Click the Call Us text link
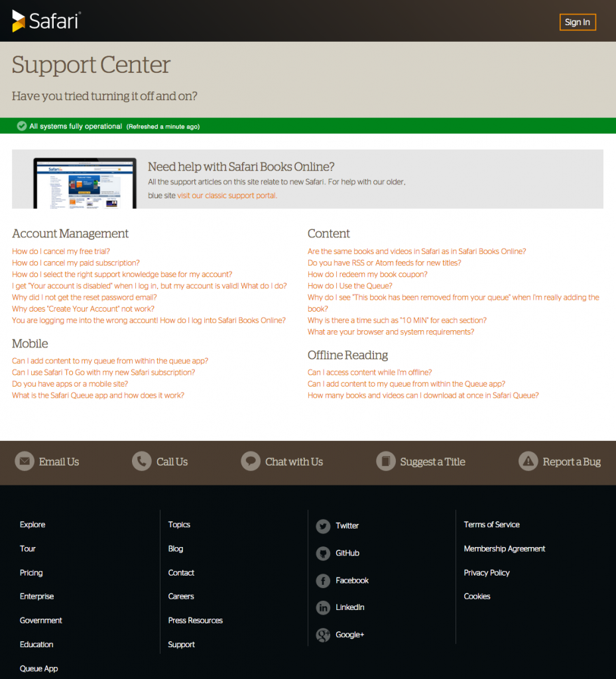Viewport: 616px width, 679px height. pos(172,462)
